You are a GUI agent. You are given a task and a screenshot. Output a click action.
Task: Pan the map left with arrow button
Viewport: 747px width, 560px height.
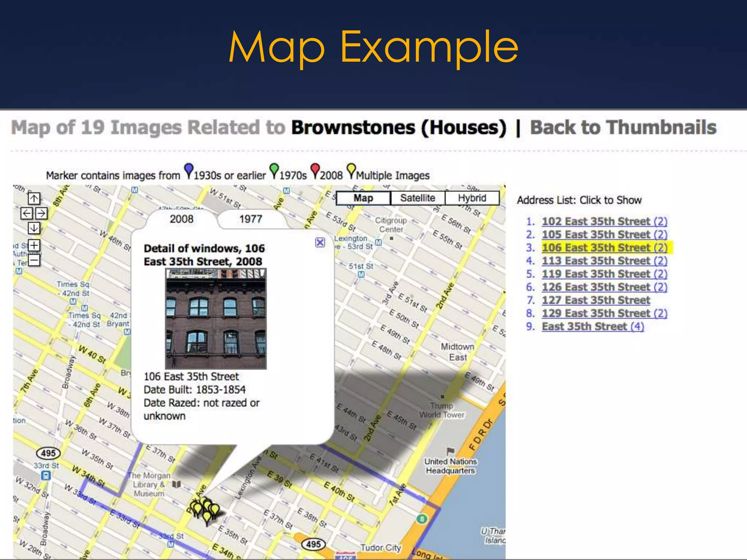[x=27, y=213]
